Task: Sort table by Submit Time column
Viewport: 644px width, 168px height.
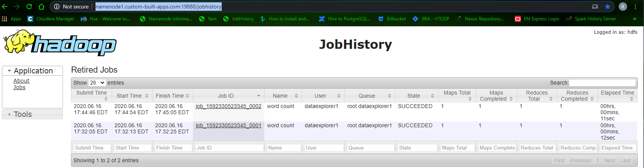Action: pos(91,95)
